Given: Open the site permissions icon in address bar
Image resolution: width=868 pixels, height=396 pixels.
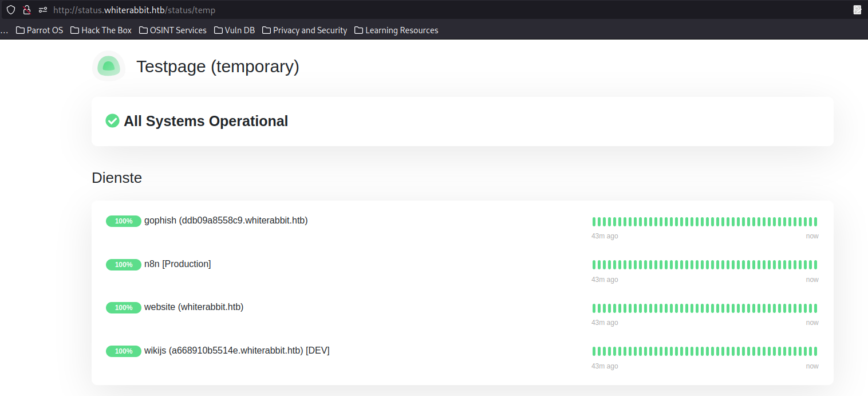Looking at the screenshot, I should point(43,10).
